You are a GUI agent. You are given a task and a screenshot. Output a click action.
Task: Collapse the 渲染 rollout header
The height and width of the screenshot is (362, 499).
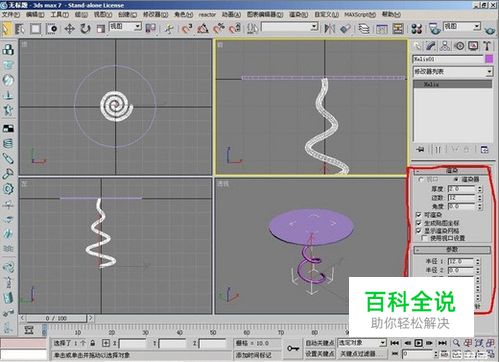pyautogui.click(x=452, y=171)
